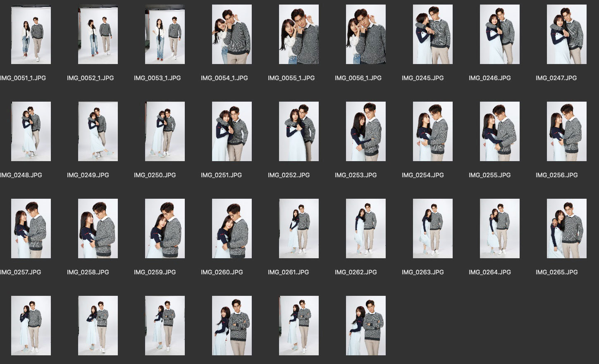Select the IMG_0260.JPG filename label
Viewport: 599px width, 364px height.
[x=222, y=272]
